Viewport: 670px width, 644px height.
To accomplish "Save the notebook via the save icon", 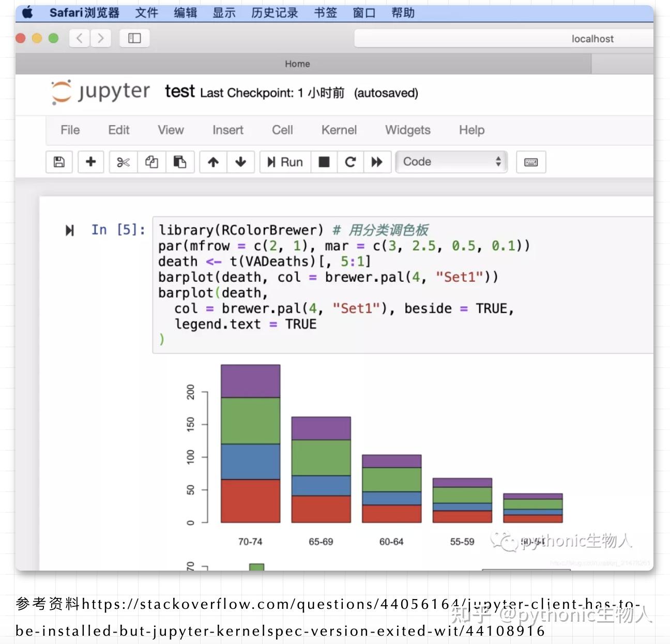I will point(58,162).
